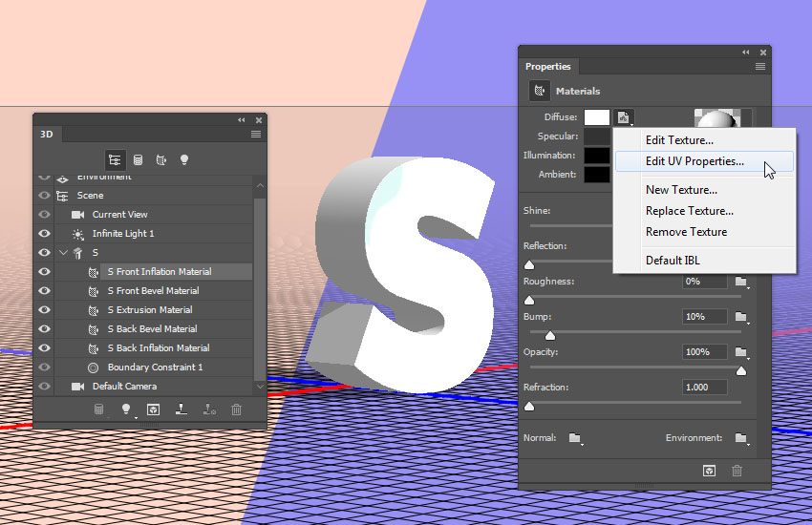Select Remove Texture in the context menu
Image resolution: width=812 pixels, height=525 pixels.
[x=686, y=232]
